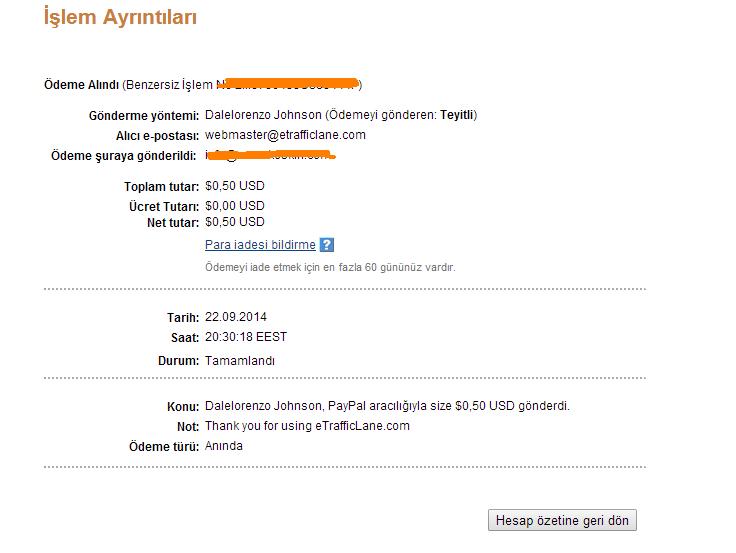Viewport: 736px width, 553px height.
Task: Click the "Tamamlandı" status value
Action: (240, 361)
